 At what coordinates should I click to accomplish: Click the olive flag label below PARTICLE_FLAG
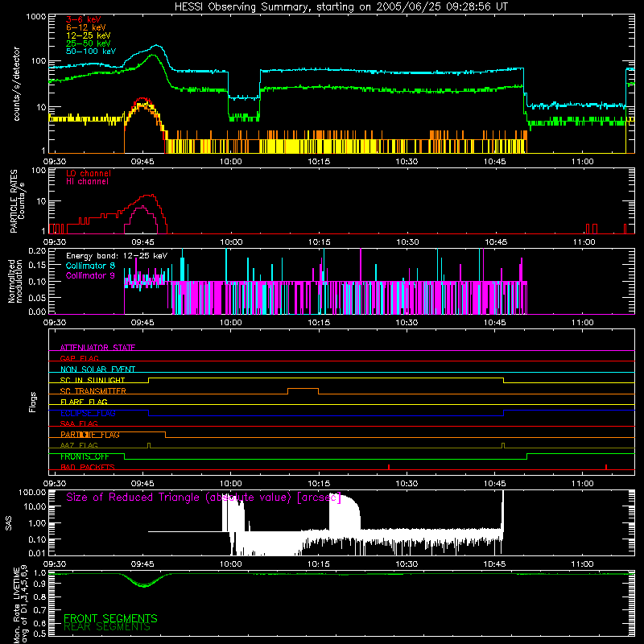pyautogui.click(x=79, y=445)
